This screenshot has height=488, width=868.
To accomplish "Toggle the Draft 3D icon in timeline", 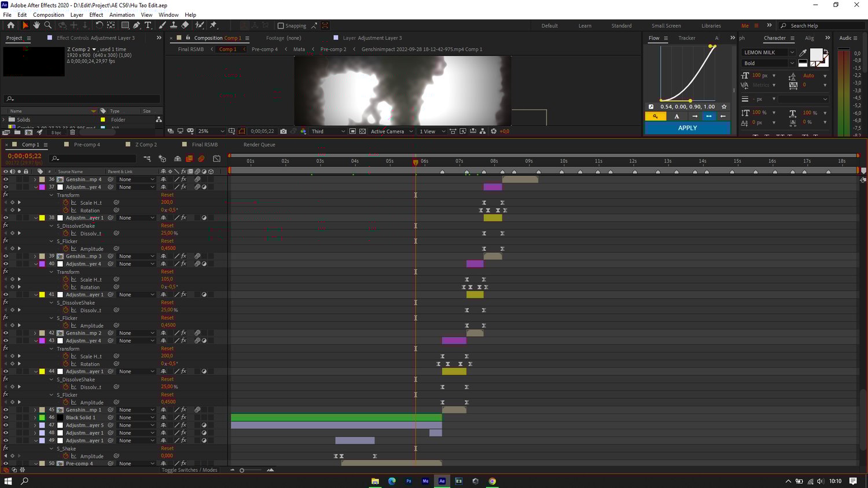I will pyautogui.click(x=163, y=158).
